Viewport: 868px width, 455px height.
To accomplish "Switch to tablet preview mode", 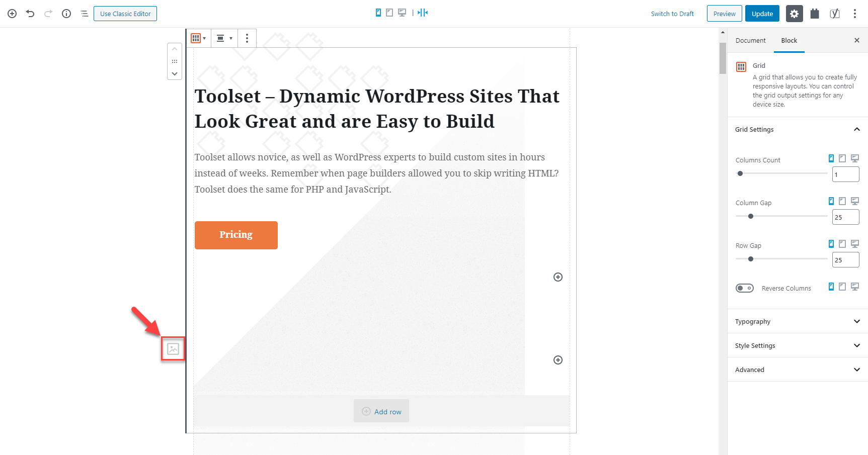I will point(389,12).
